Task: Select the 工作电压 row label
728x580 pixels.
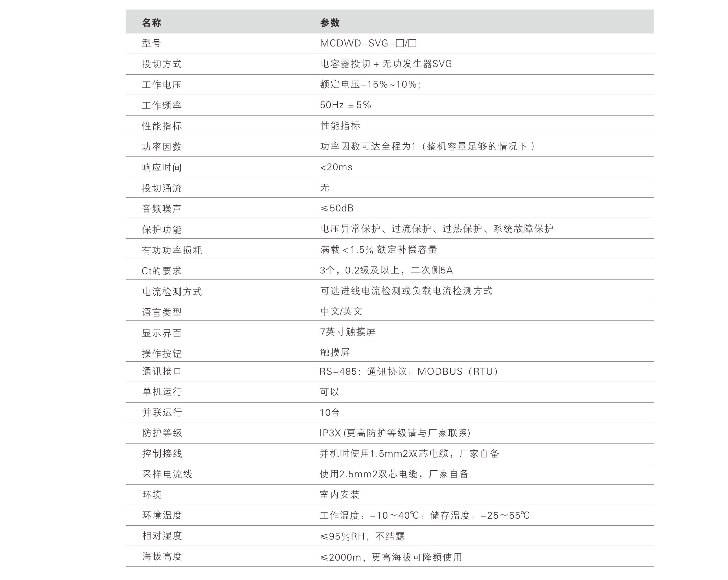Action: pos(162,84)
